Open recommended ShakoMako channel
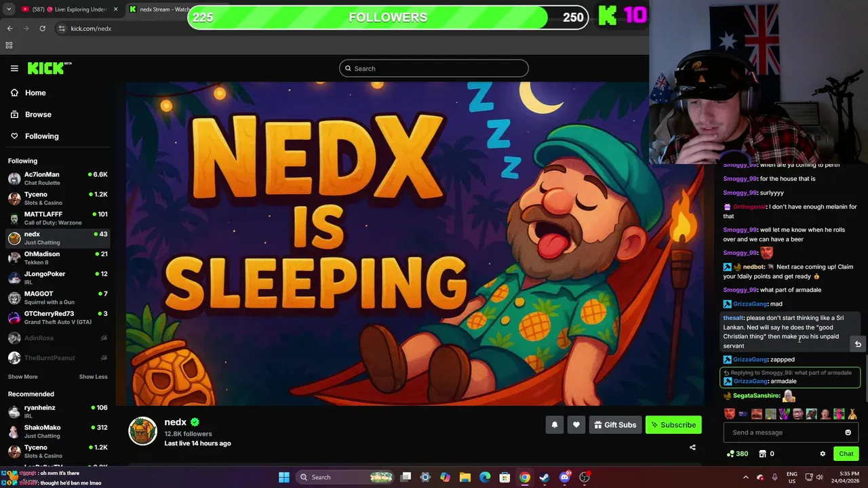The image size is (868, 488). [58, 431]
